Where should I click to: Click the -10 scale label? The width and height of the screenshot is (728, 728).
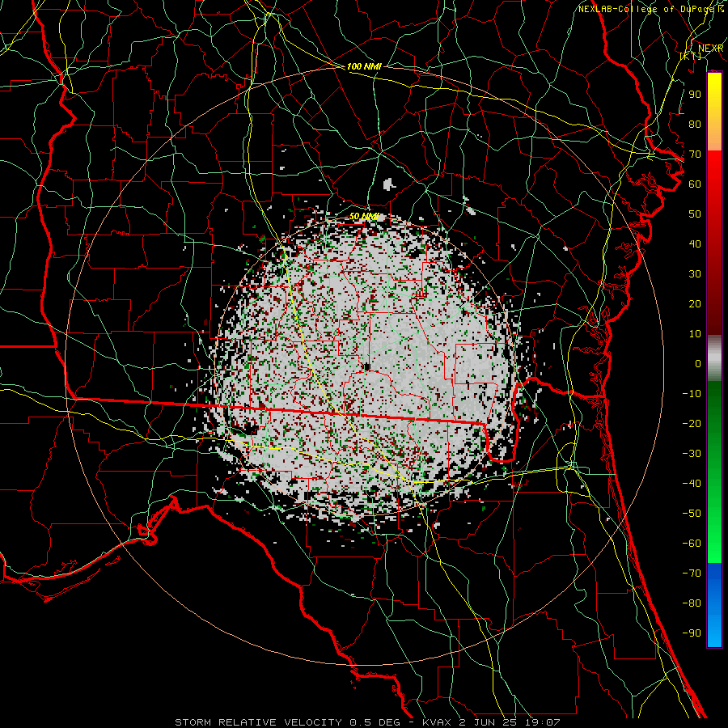point(692,394)
